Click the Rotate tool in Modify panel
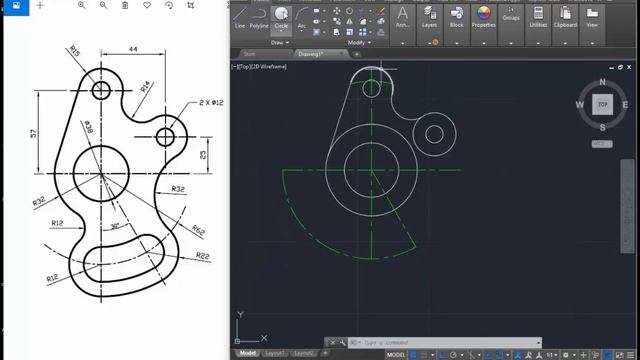This screenshot has width=640, height=360. 350,11
